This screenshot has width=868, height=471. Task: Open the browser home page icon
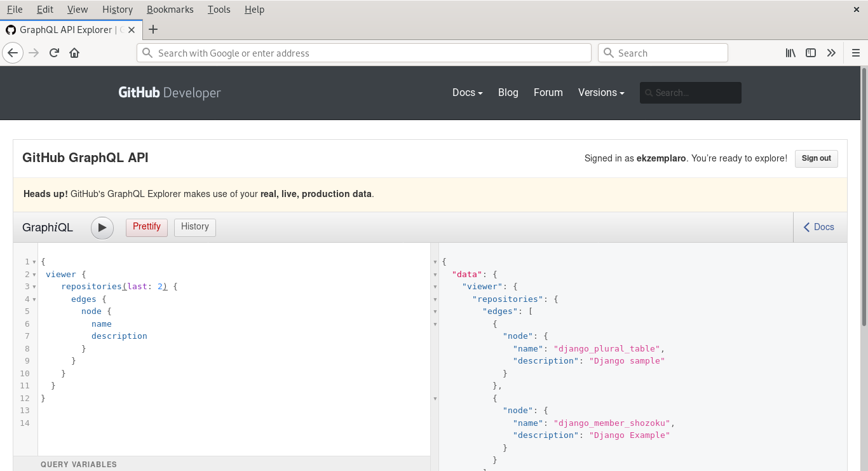(x=74, y=53)
